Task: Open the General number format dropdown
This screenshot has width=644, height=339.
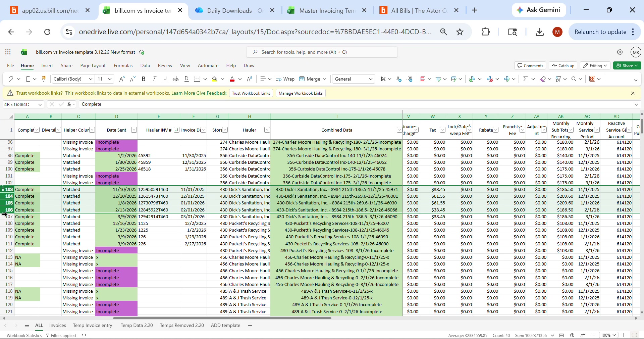Action: tap(353, 79)
